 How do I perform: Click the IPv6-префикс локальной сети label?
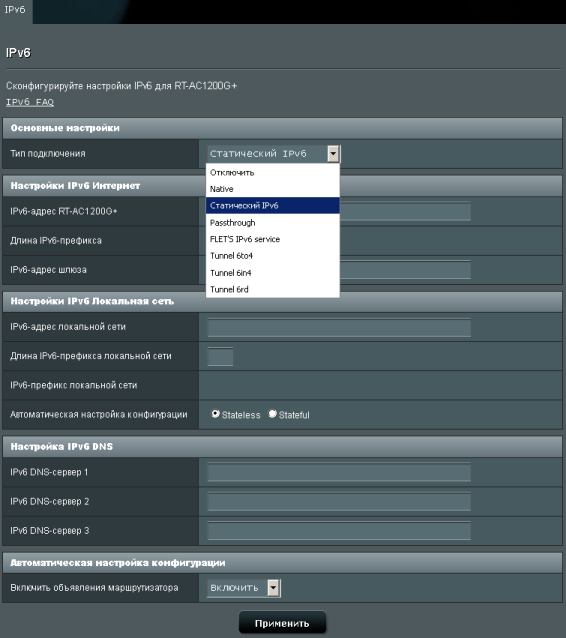pyautogui.click(x=74, y=385)
